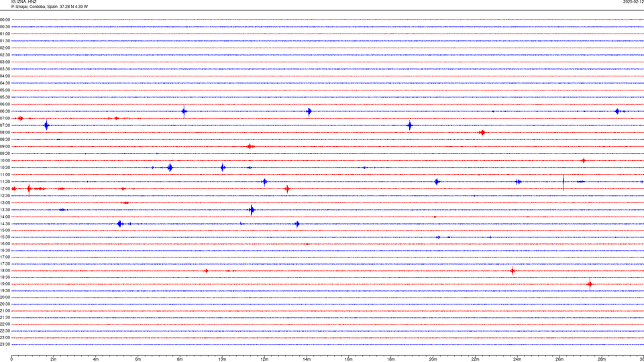Select the 15:30 trace time label
The width and height of the screenshot is (644, 362).
[x=5, y=237]
